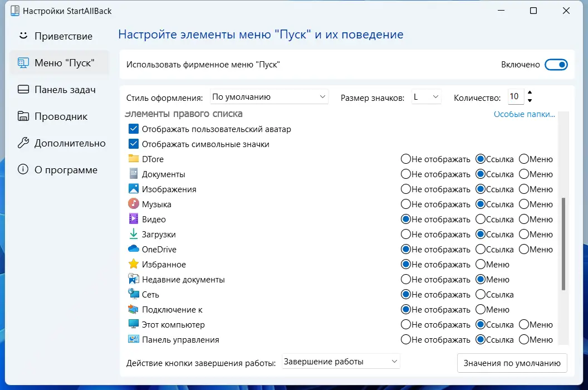Set OneDrive to Ссылка
Image resolution: width=588 pixels, height=390 pixels.
(x=481, y=249)
